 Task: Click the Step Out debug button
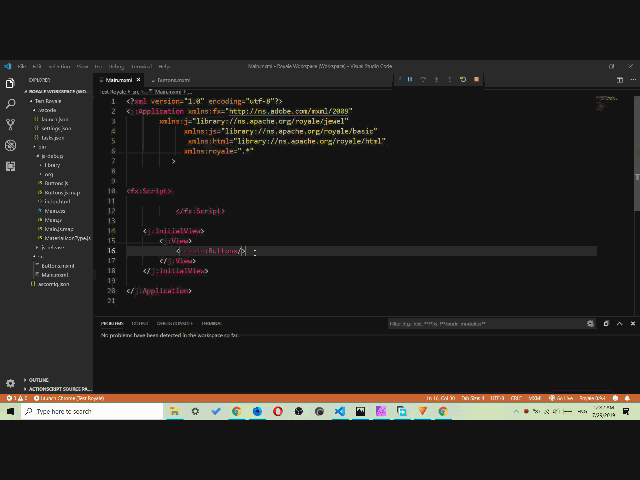449,80
